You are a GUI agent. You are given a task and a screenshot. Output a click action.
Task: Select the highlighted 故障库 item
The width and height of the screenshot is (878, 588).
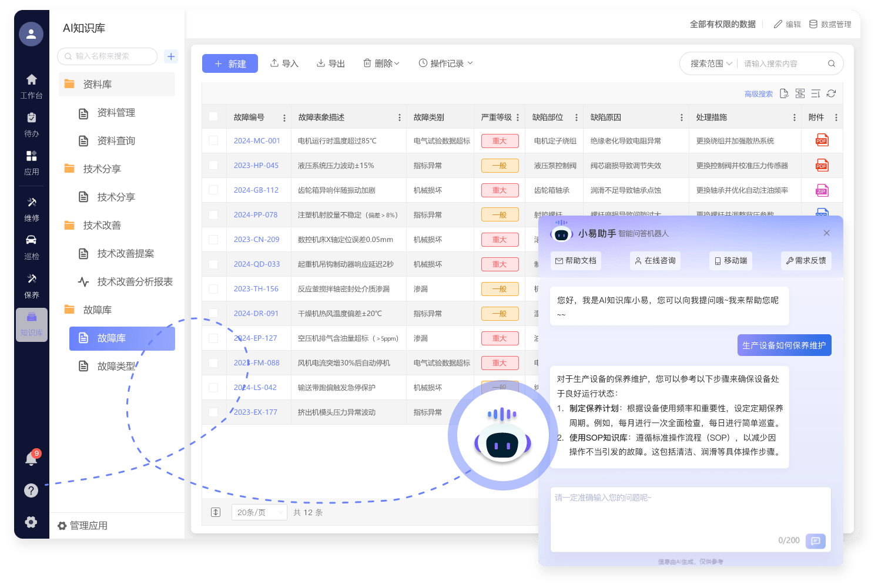(122, 338)
